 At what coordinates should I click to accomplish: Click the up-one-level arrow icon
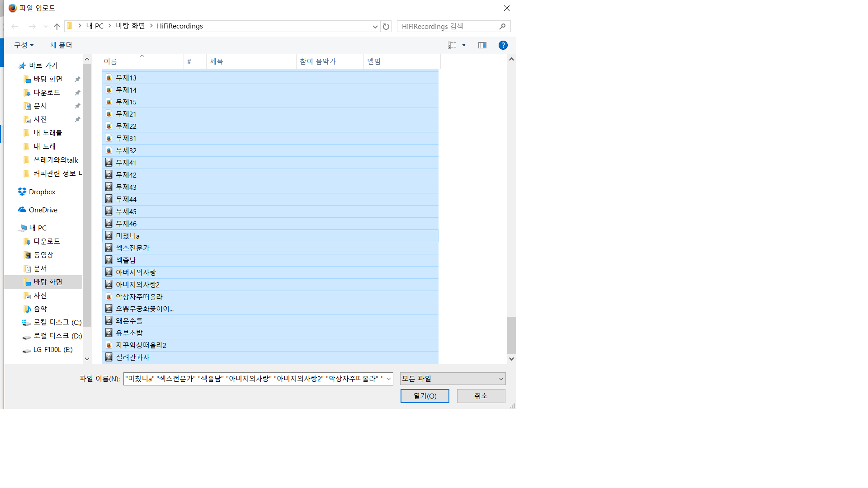(57, 27)
